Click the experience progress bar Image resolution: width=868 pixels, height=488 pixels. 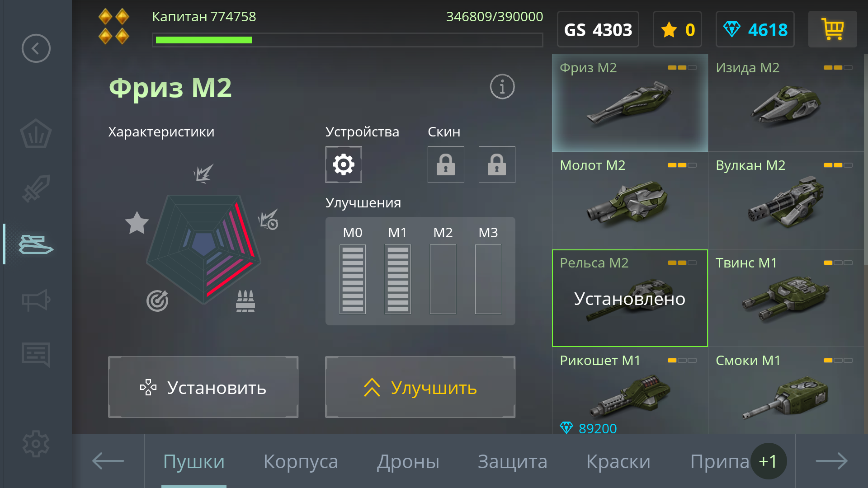click(348, 40)
